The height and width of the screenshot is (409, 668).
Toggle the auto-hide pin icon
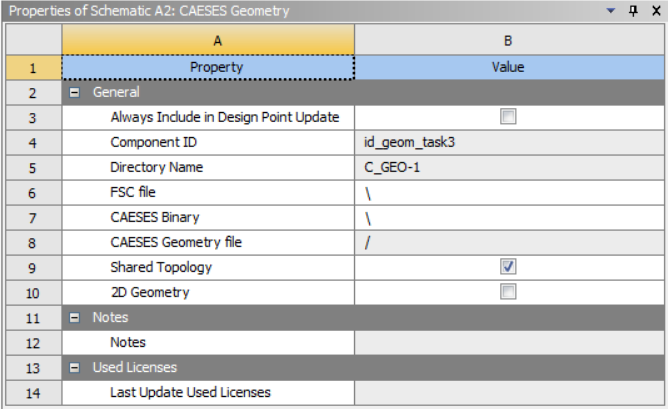point(633,11)
